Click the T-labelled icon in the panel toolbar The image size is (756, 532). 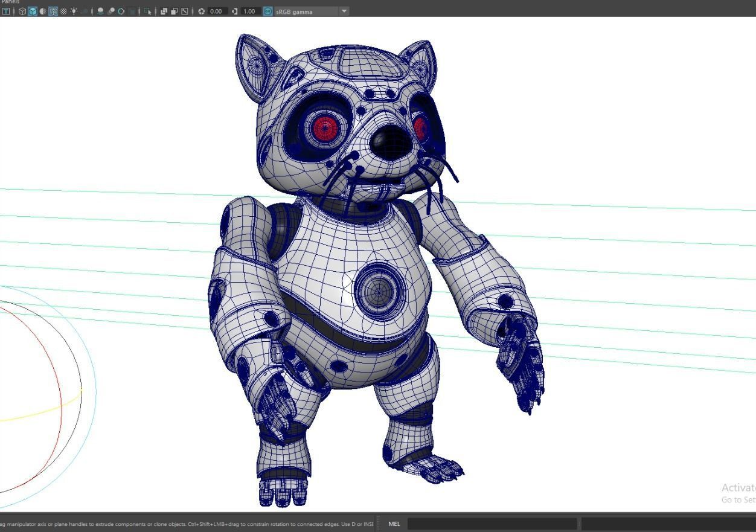coord(6,11)
